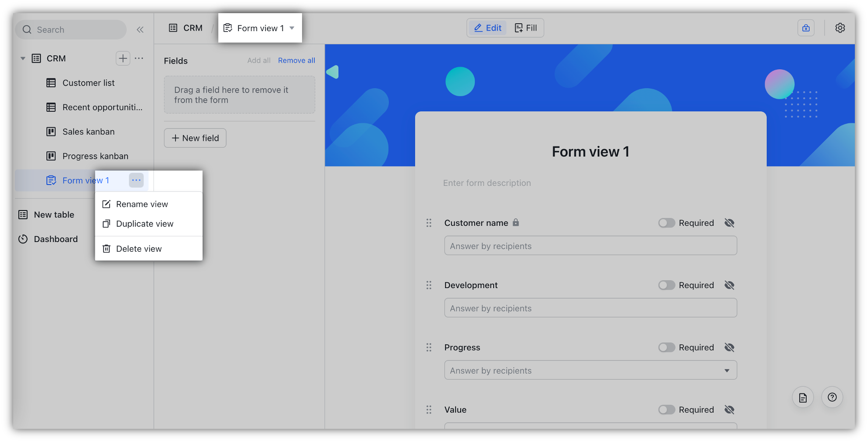Click the Enter form description field
The image size is (868, 442).
pos(487,183)
